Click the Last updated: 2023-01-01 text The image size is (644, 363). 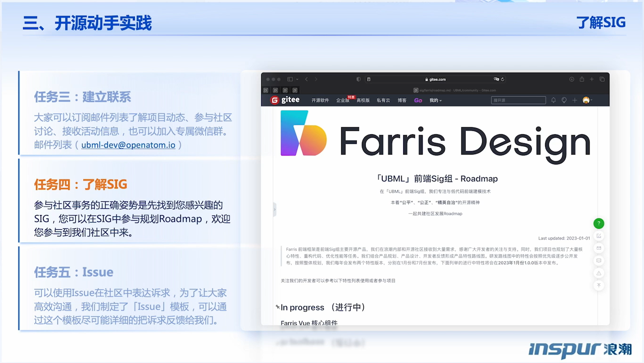point(564,238)
